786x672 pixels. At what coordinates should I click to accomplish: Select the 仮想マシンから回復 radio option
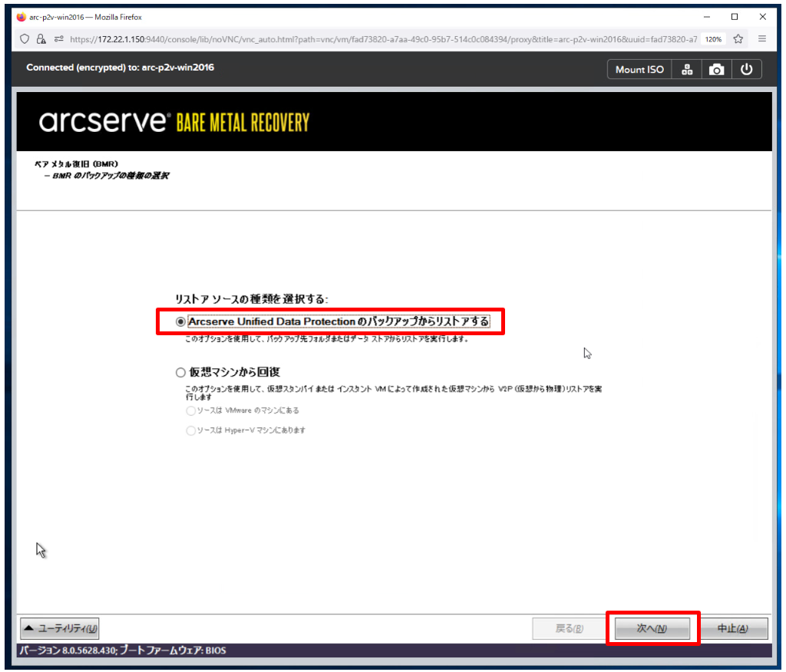tap(181, 372)
